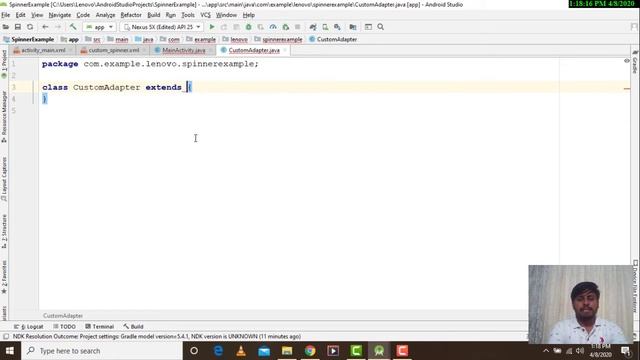Image resolution: width=640 pixels, height=360 pixels.
Task: Open the Resource Manager side panel
Action: (4, 117)
